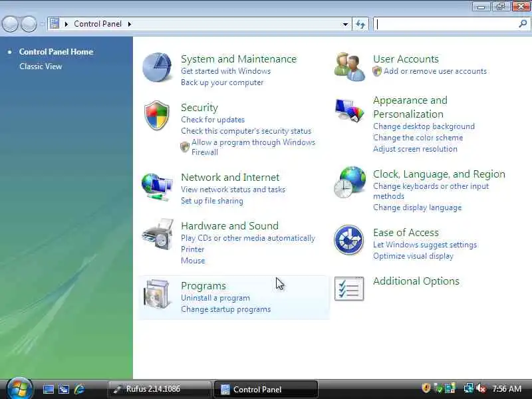Open the Printer link

coord(193,249)
